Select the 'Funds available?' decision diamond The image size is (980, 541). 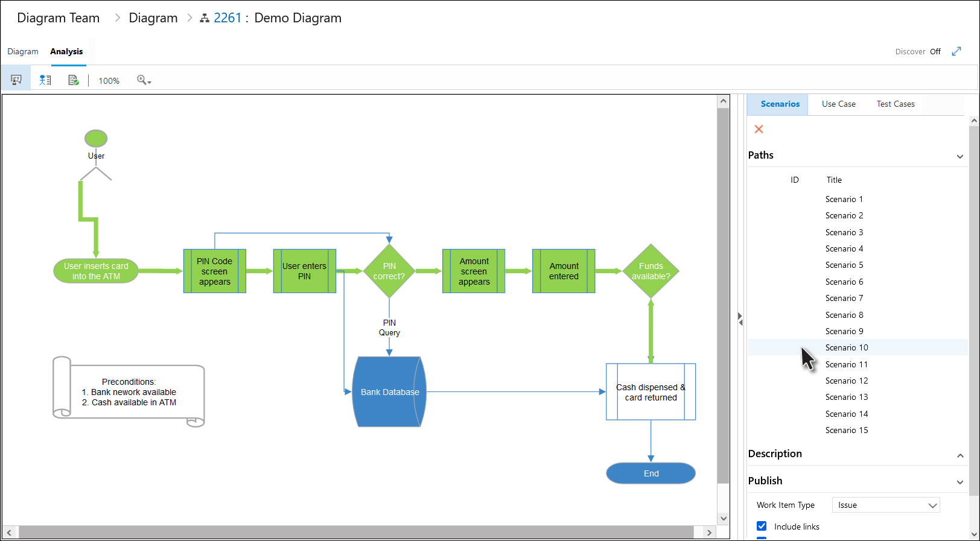point(651,271)
